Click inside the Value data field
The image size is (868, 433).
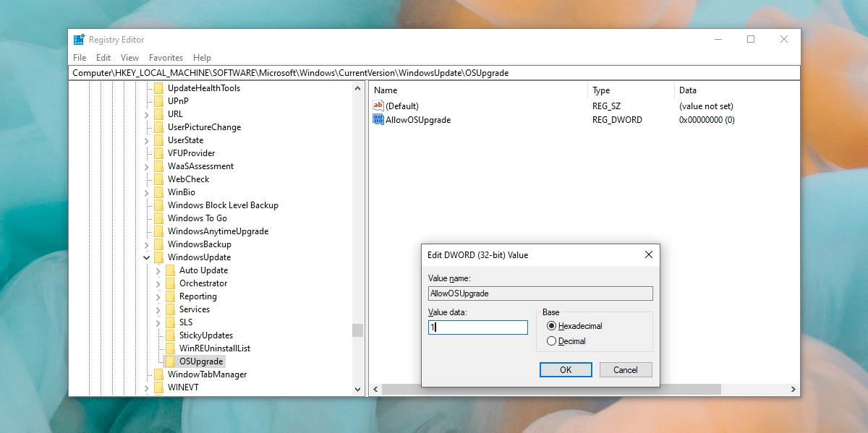click(477, 327)
